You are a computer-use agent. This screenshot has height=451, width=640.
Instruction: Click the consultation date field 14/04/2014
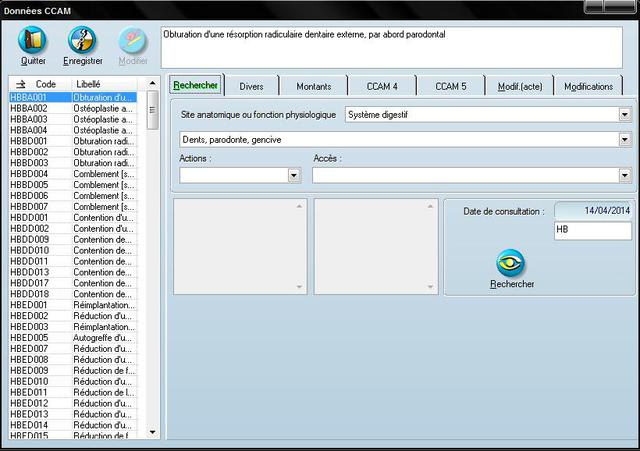point(592,211)
